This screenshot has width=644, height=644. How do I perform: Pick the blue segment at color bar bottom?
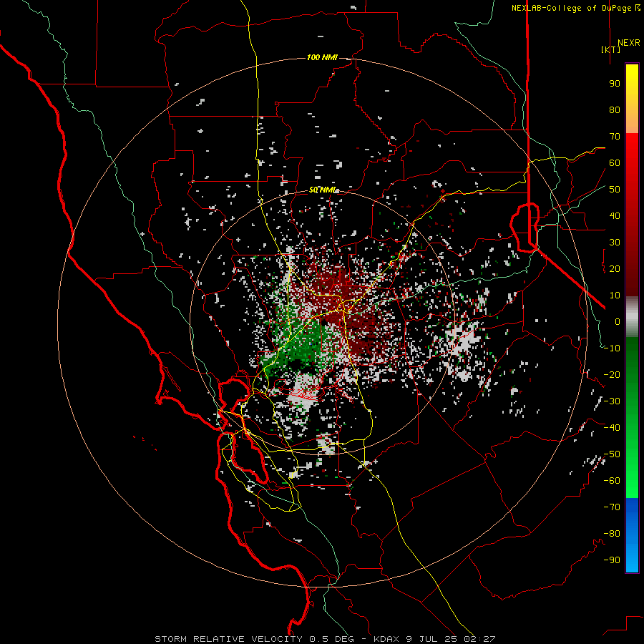coord(632,535)
